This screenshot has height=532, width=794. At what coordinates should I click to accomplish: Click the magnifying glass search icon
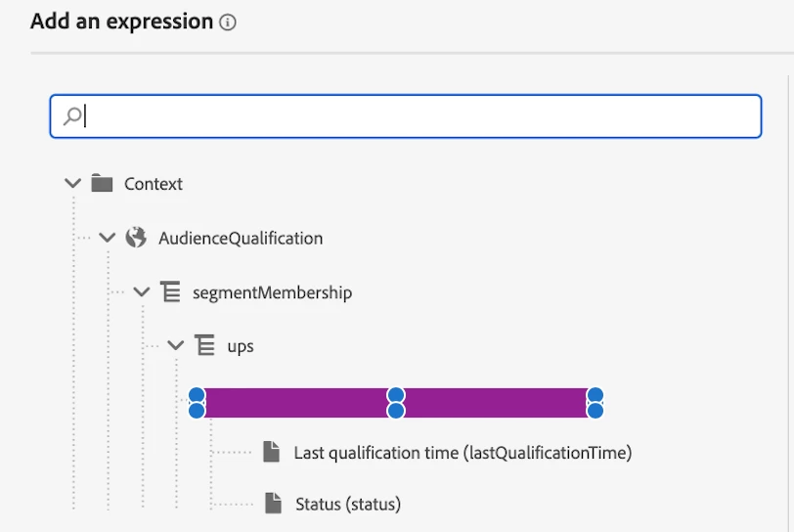(71, 116)
